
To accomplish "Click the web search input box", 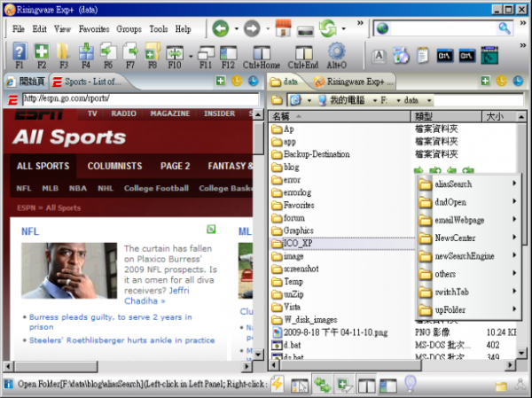I will 444,28.
